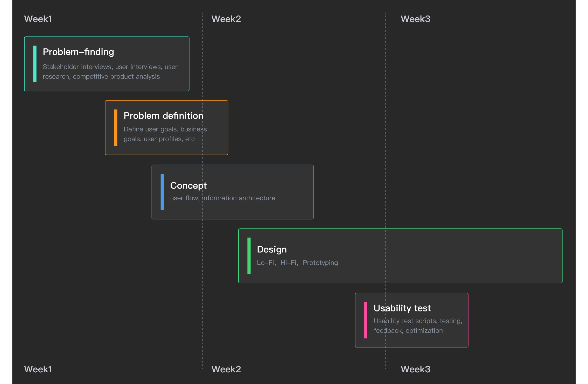Click the top Week2 label

click(x=226, y=19)
